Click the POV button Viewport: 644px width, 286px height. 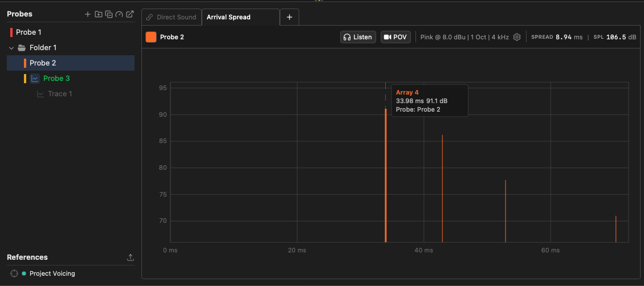[396, 37]
